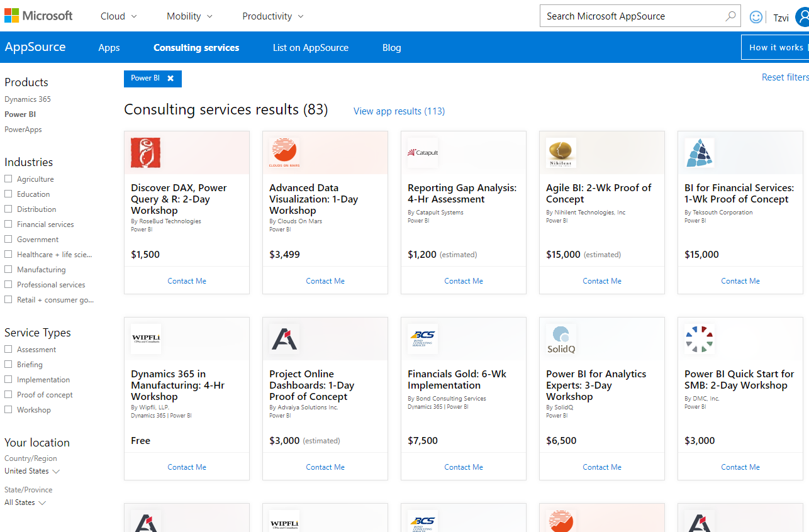
Task: Open the smiley feedback icon
Action: (x=756, y=17)
